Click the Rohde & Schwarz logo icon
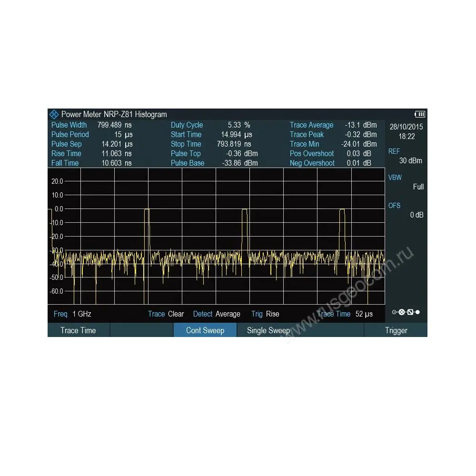 click(x=54, y=114)
